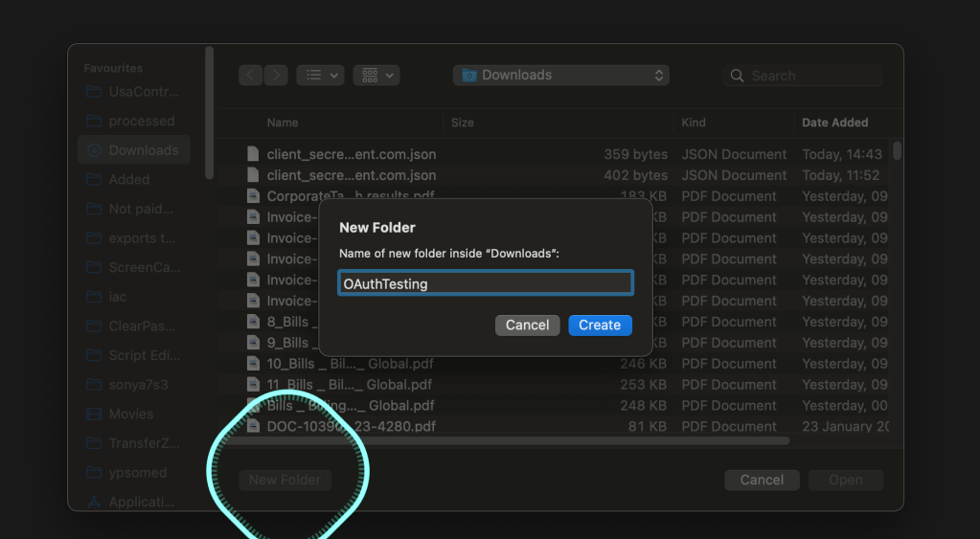Screen dimensions: 980x539
Task: Click the JSON document icon of 359 bytes file
Action: click(x=253, y=154)
